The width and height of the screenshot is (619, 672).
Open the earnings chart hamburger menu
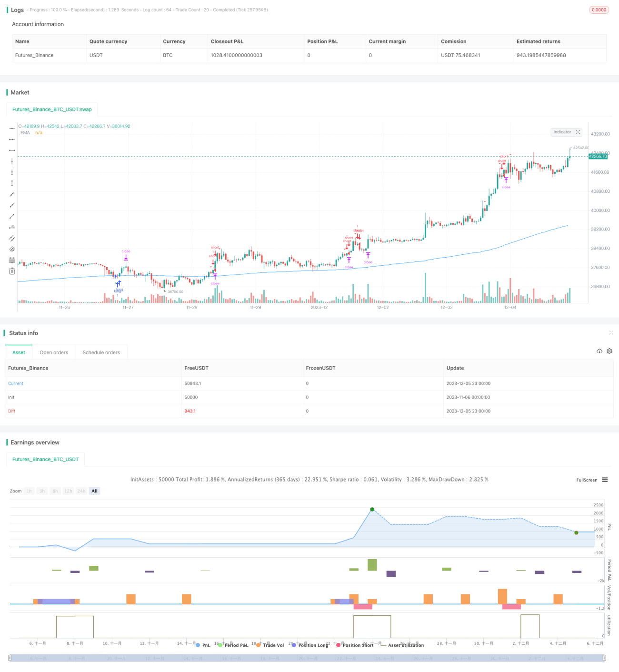605,480
